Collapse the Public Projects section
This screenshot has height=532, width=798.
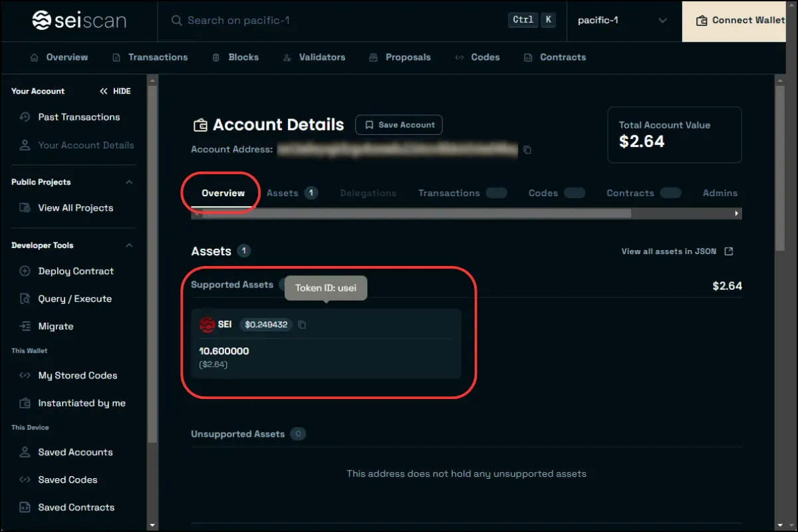tap(129, 182)
